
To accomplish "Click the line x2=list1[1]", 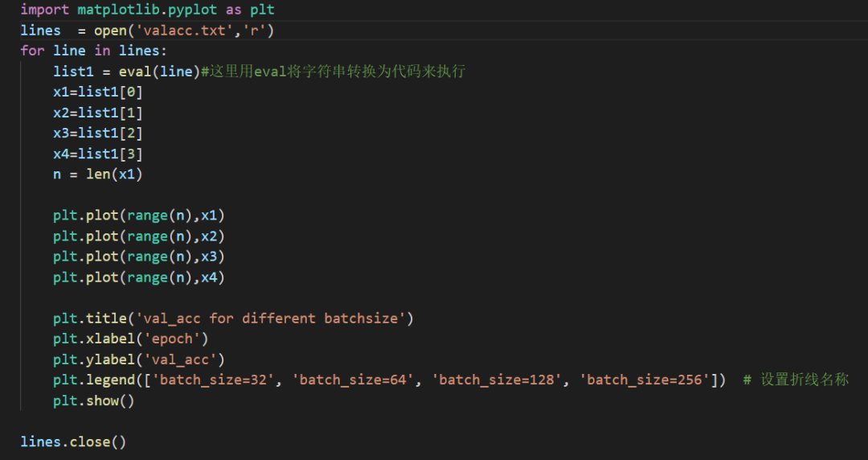I will click(98, 113).
